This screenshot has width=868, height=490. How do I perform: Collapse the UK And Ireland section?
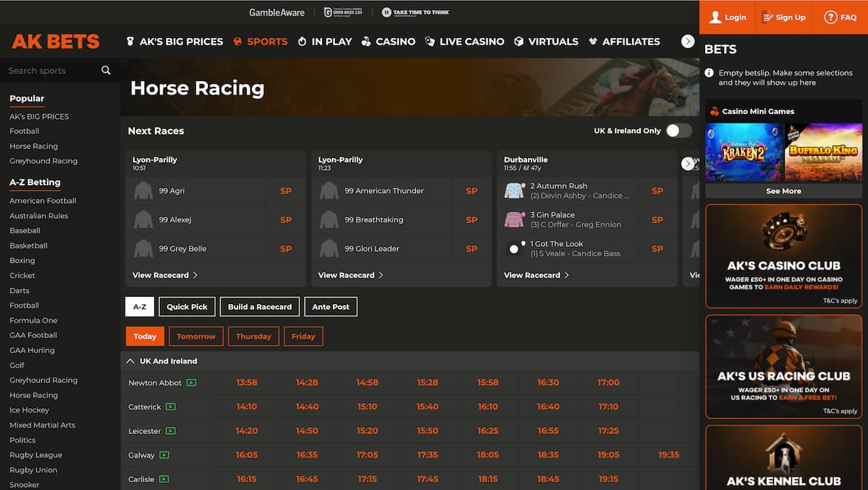coord(131,361)
